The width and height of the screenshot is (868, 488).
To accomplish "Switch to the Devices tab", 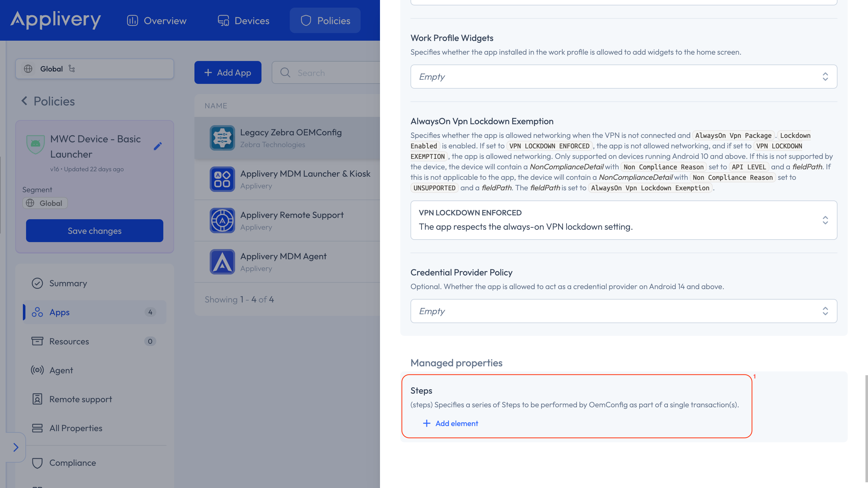I will tap(243, 21).
